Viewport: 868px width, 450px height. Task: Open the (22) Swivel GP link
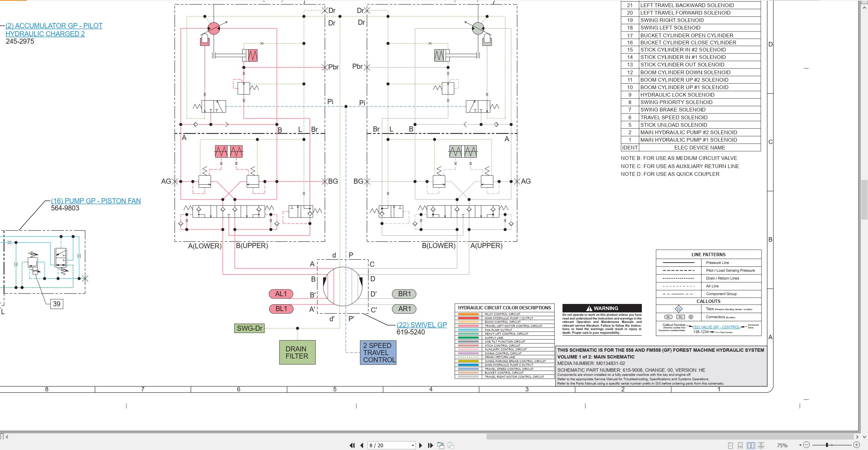pos(422,325)
